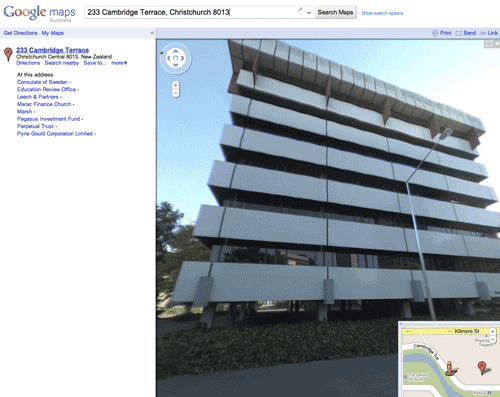Click the Send envelope icon
The image size is (500, 397).
point(459,33)
